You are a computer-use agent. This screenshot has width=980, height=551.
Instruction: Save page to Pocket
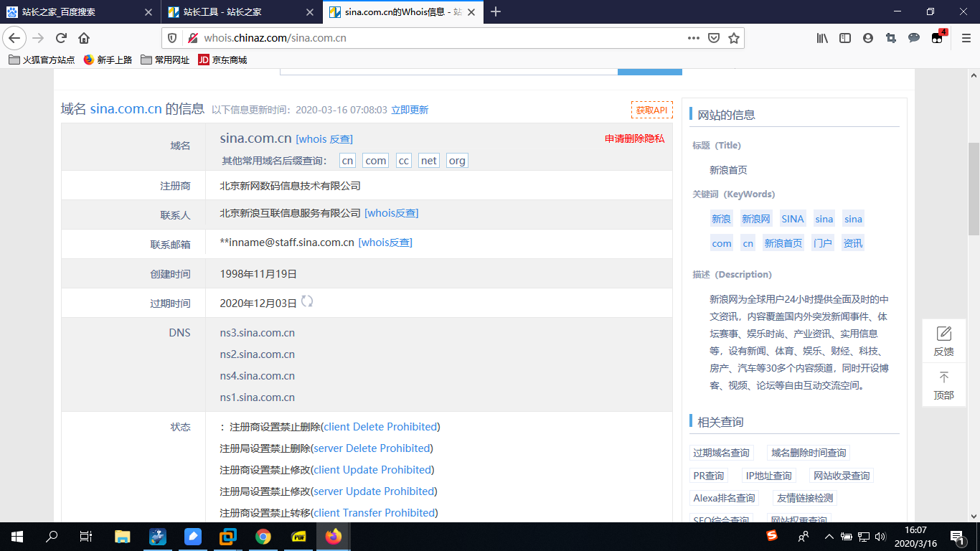pyautogui.click(x=714, y=38)
